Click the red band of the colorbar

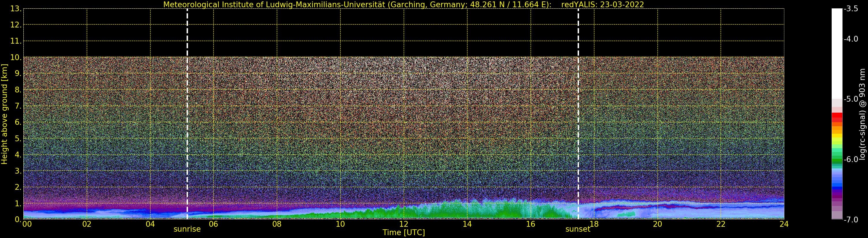pos(837,117)
